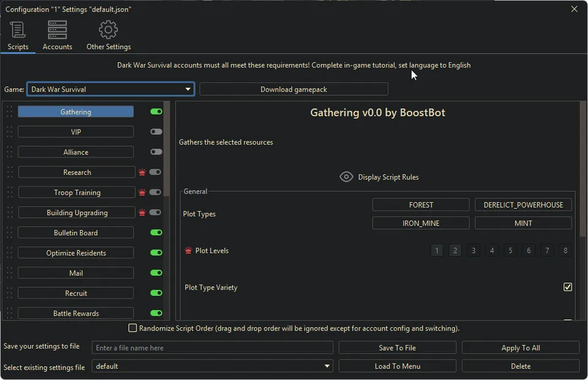Viewport: 588px width, 380px height.
Task: Click the Load To Menu button
Action: tap(397, 366)
